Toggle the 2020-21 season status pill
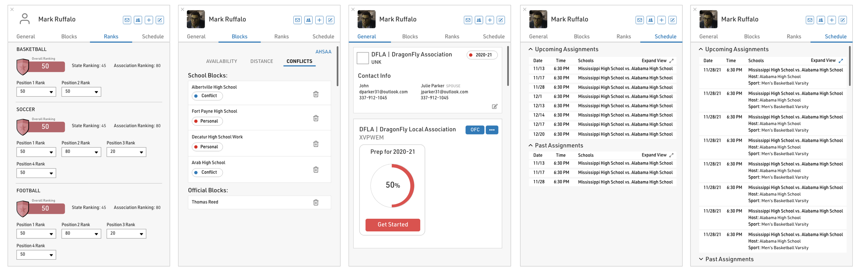 482,55
